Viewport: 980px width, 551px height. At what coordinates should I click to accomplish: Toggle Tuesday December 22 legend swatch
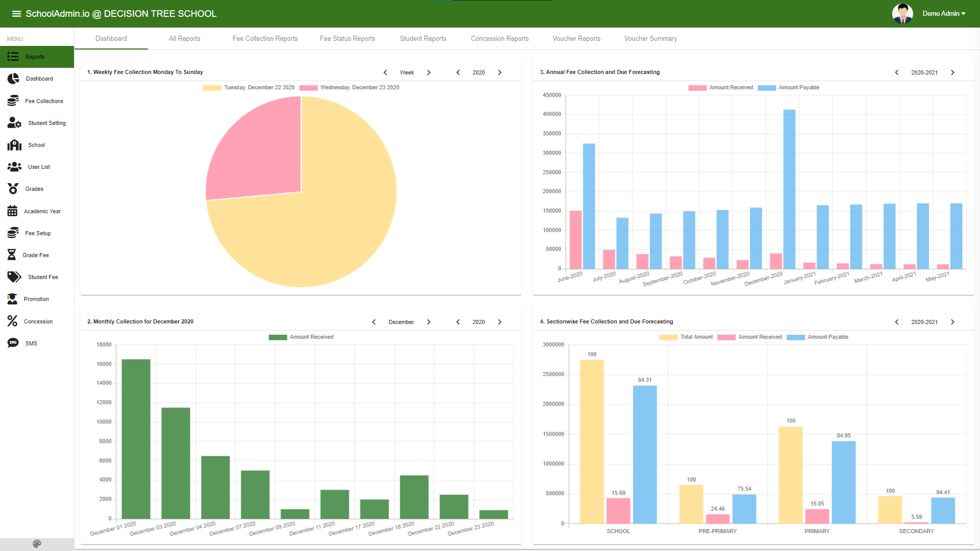(212, 88)
